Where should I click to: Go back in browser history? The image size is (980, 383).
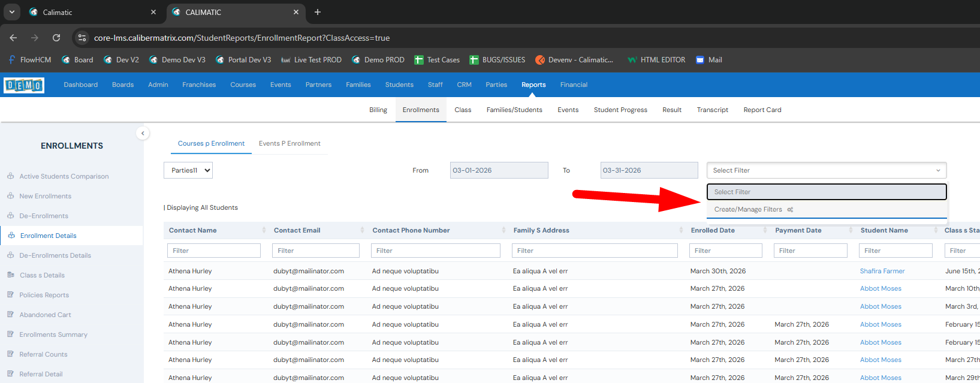tap(13, 38)
